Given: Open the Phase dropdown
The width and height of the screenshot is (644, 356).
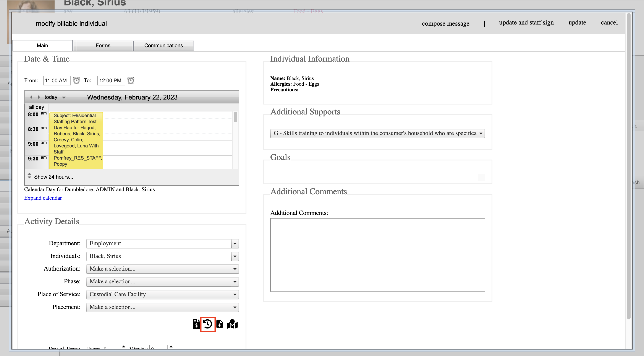Looking at the screenshot, I should click(162, 282).
